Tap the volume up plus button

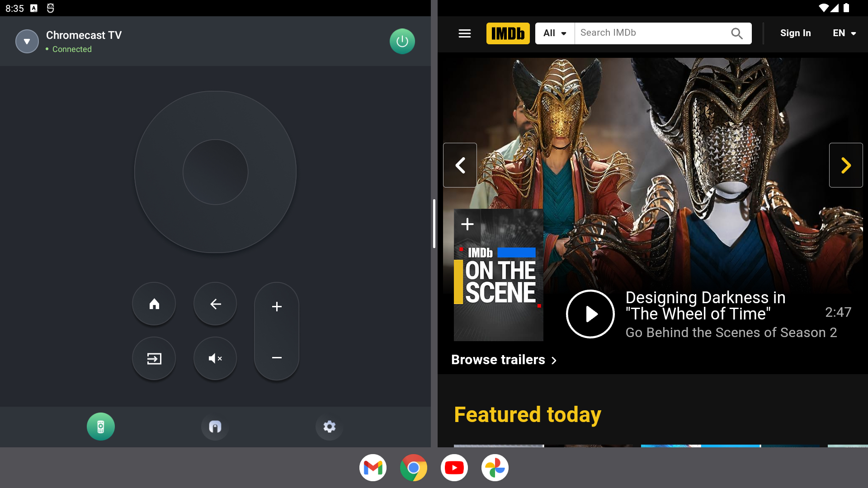(277, 307)
